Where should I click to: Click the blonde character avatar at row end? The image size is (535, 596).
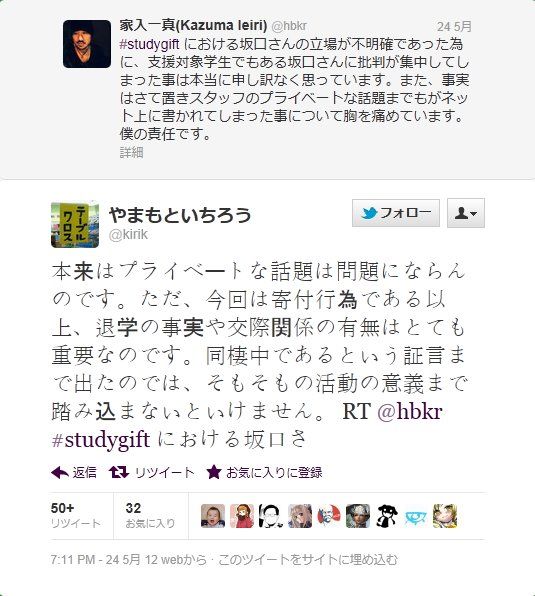coord(445,516)
